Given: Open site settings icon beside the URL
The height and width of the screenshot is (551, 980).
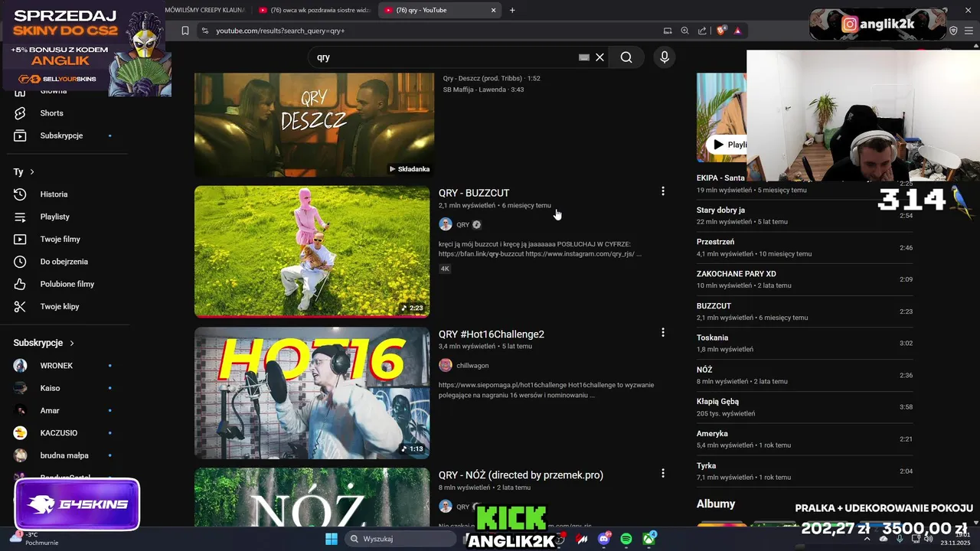Looking at the screenshot, I should 204,31.
